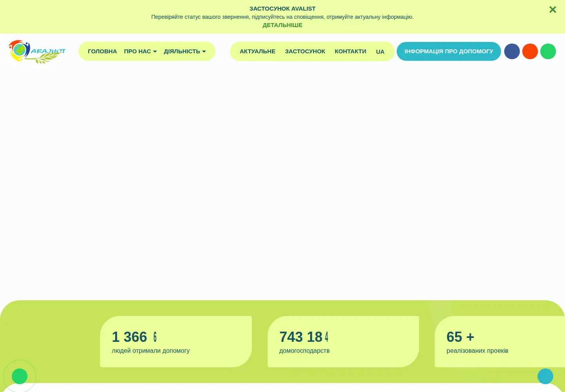The height and width of the screenshot is (392, 565).
Task: Click the Avalist logo
Action: tap(37, 51)
